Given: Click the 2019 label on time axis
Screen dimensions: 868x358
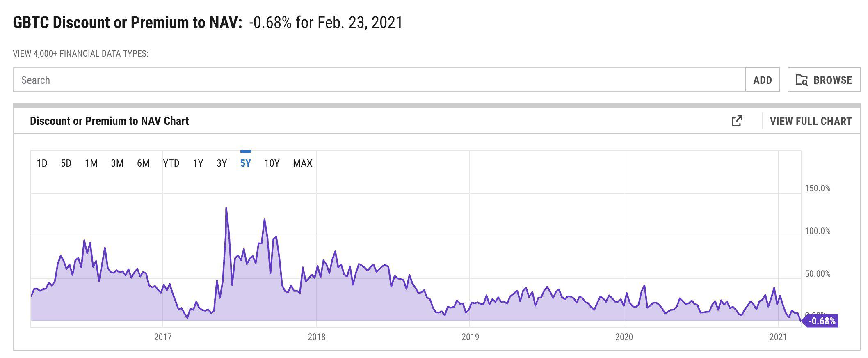Looking at the screenshot, I should [x=470, y=337].
